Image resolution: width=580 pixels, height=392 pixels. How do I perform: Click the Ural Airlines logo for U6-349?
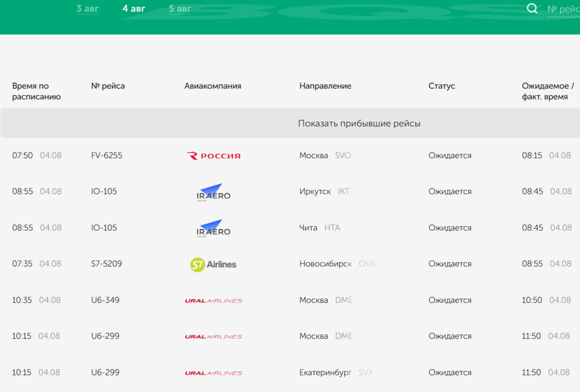coord(213,301)
